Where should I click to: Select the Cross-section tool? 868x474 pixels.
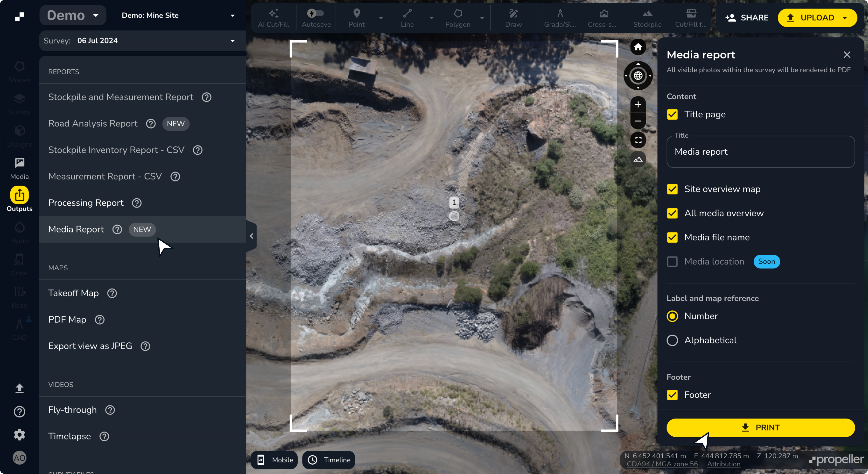click(602, 18)
